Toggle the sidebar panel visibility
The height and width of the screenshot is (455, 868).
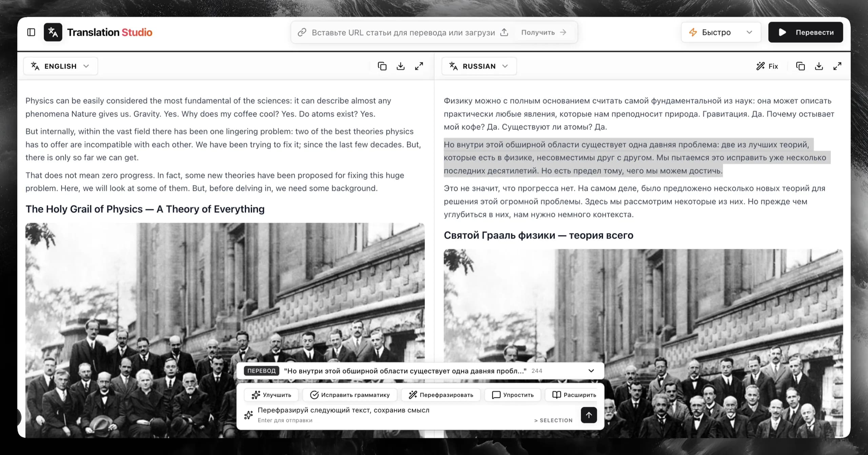point(31,32)
